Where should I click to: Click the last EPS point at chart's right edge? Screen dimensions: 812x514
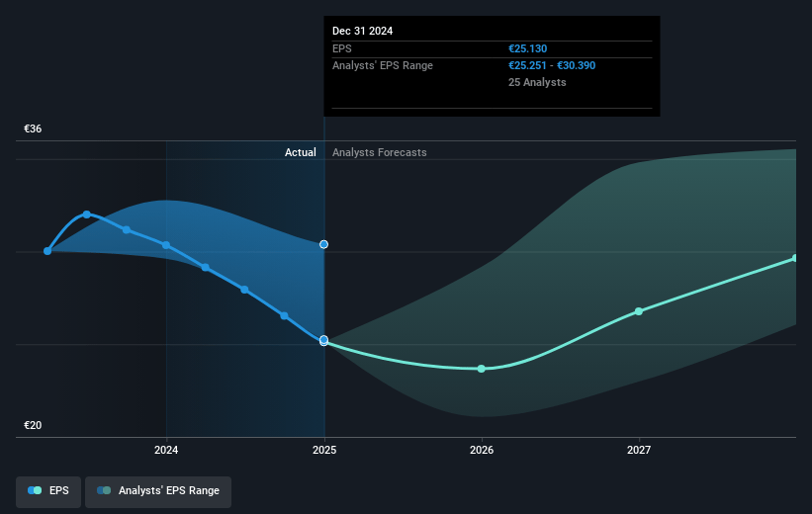pos(795,258)
